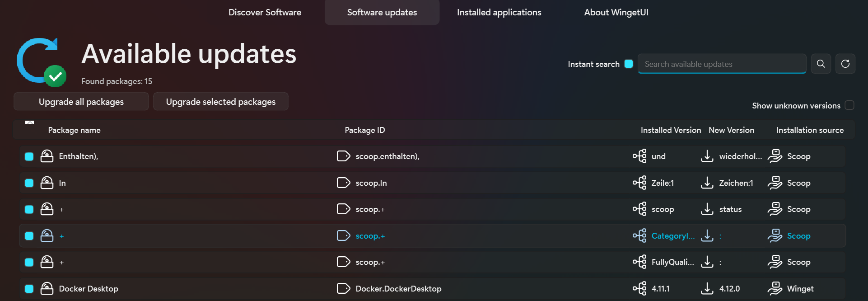Viewport: 868px width, 301px height.
Task: Click version tree icon beside Zeile:1
Action: coord(639,183)
